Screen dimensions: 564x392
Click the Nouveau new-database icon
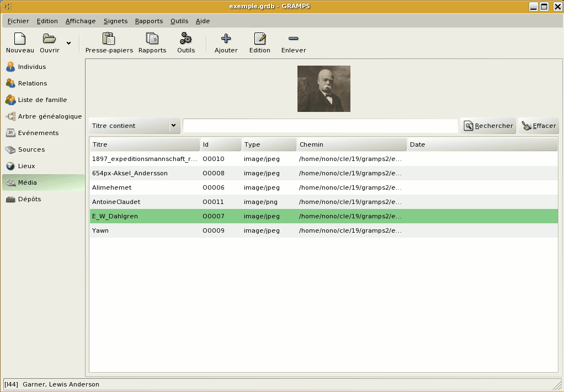tap(20, 39)
